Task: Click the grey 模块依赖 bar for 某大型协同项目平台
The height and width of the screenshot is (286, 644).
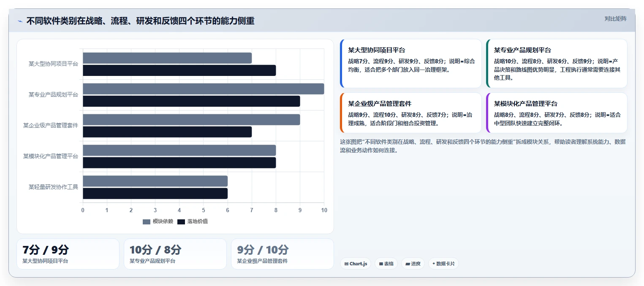Action: tap(167, 58)
